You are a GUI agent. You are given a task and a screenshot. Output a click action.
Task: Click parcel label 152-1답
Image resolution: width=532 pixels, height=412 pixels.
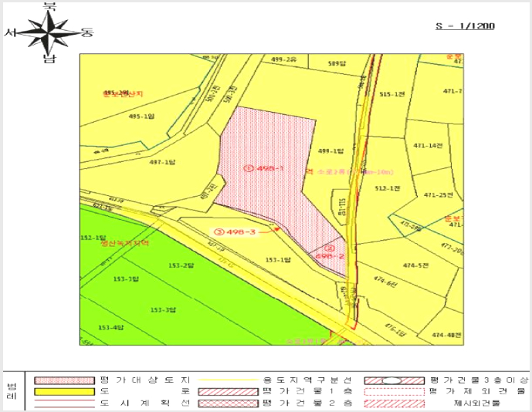(93, 238)
